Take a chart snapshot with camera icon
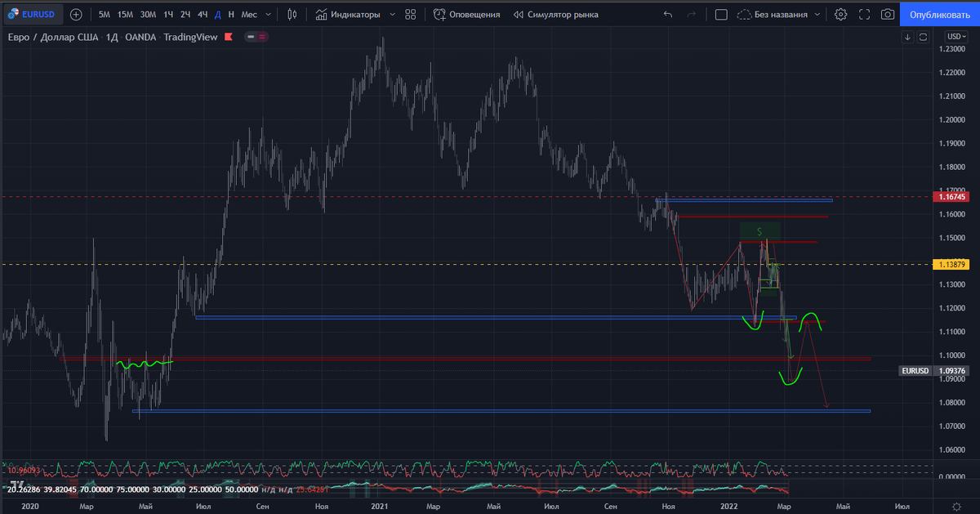The width and height of the screenshot is (980, 514). point(888,14)
